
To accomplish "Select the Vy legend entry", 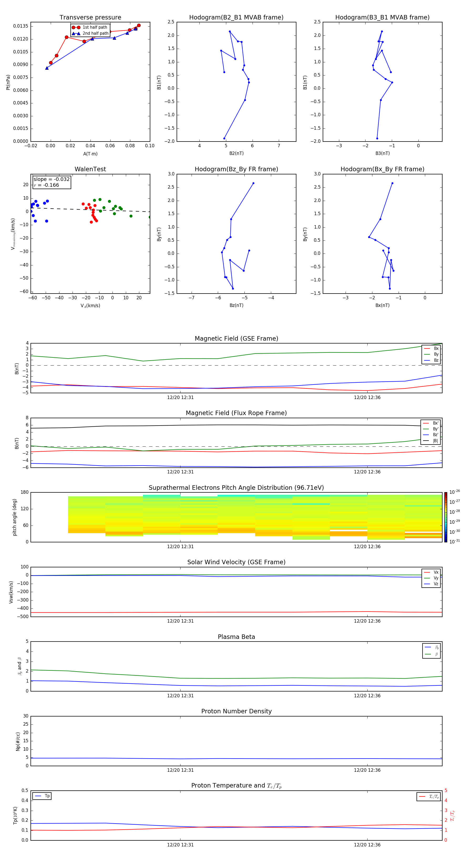I will (x=431, y=578).
